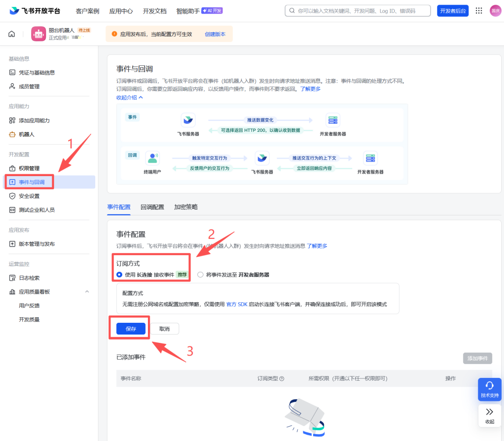Viewport: 504px width, 441px height.
Task: Select the 事件配置 tab
Action: coord(119,207)
